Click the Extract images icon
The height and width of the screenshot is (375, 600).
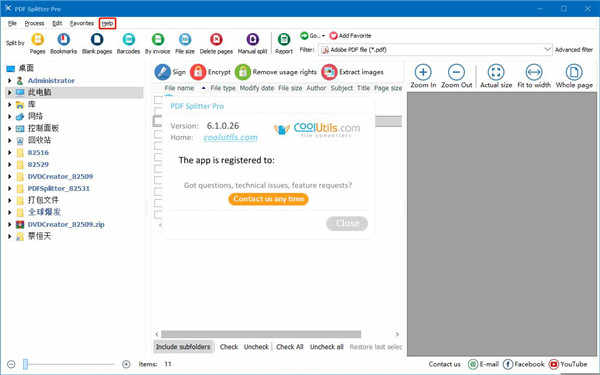click(x=329, y=72)
